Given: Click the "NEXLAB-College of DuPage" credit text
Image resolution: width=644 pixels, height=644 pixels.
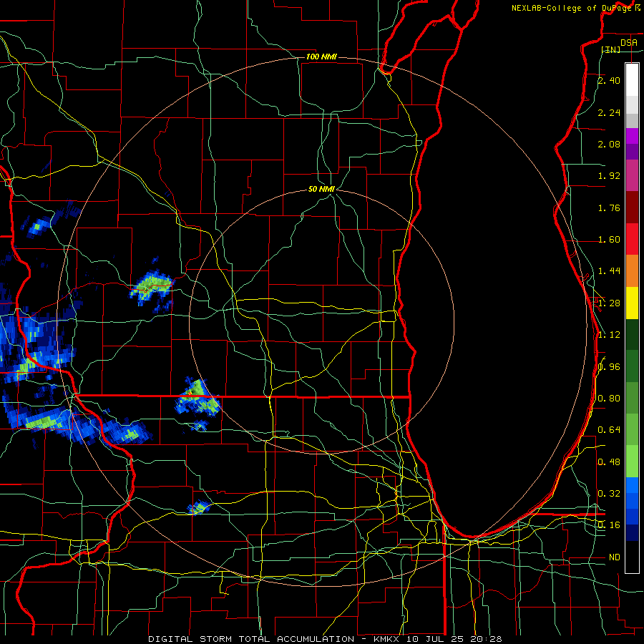Looking at the screenshot, I should [571, 8].
